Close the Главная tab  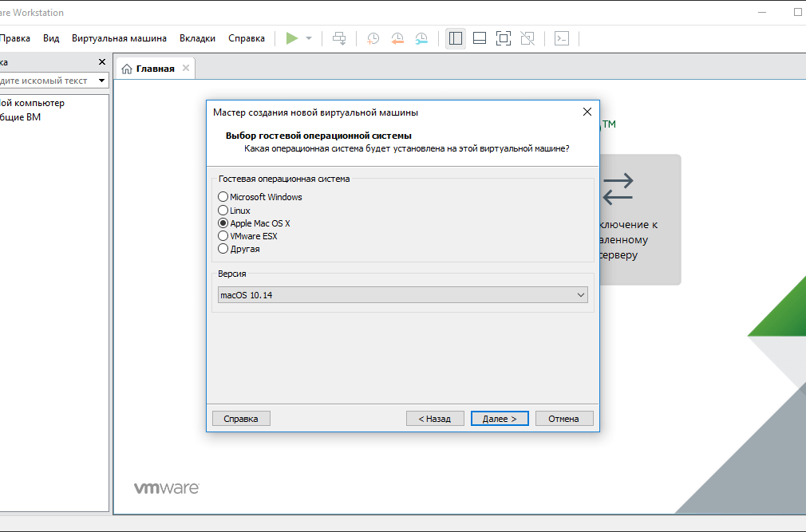186,69
